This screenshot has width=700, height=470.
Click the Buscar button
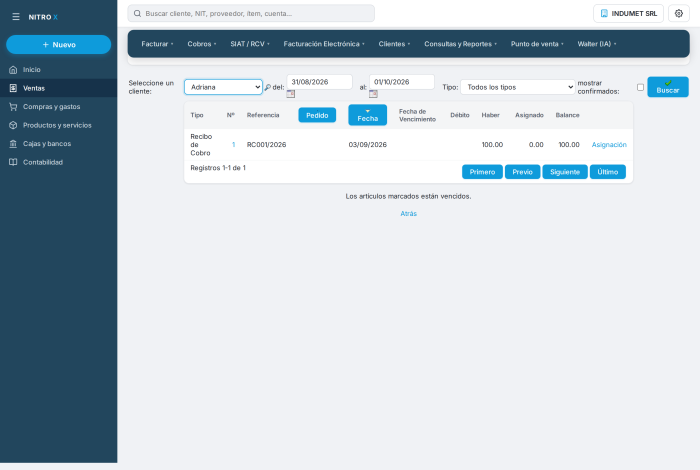click(668, 87)
